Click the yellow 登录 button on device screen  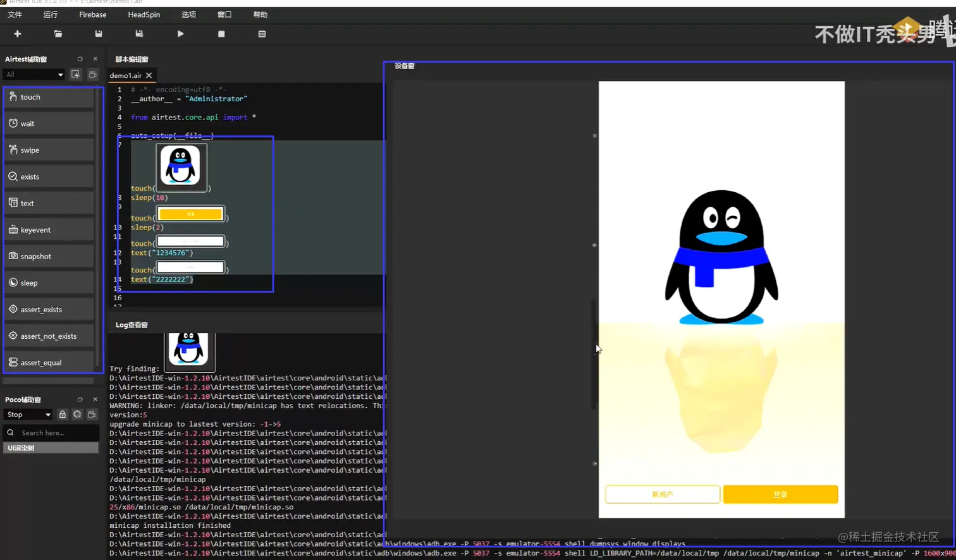coord(781,494)
